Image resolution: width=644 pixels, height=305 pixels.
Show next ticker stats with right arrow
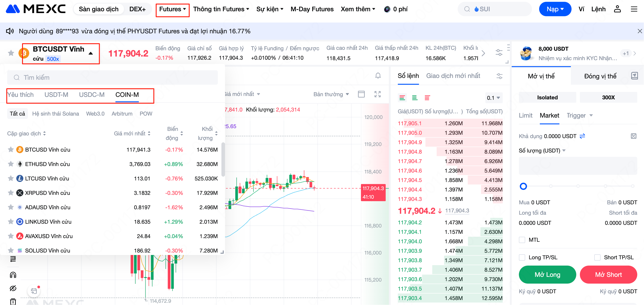(483, 53)
